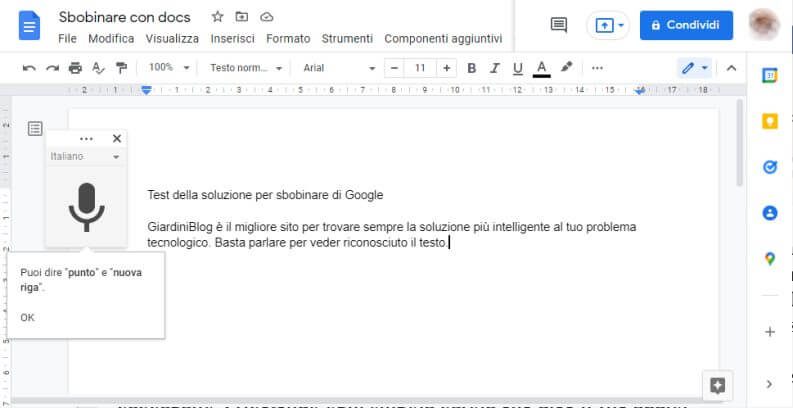Check the cloud save status icon
The width and height of the screenshot is (793, 408).
tap(267, 17)
